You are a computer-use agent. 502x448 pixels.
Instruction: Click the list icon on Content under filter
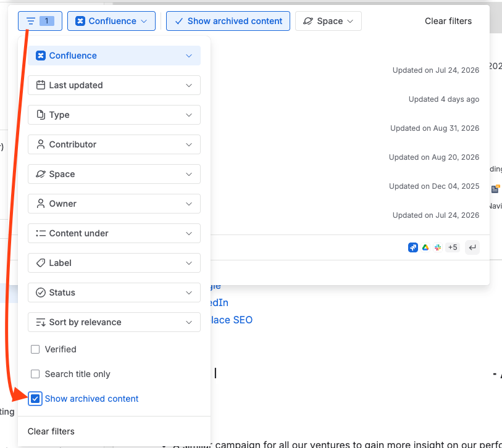click(x=41, y=233)
